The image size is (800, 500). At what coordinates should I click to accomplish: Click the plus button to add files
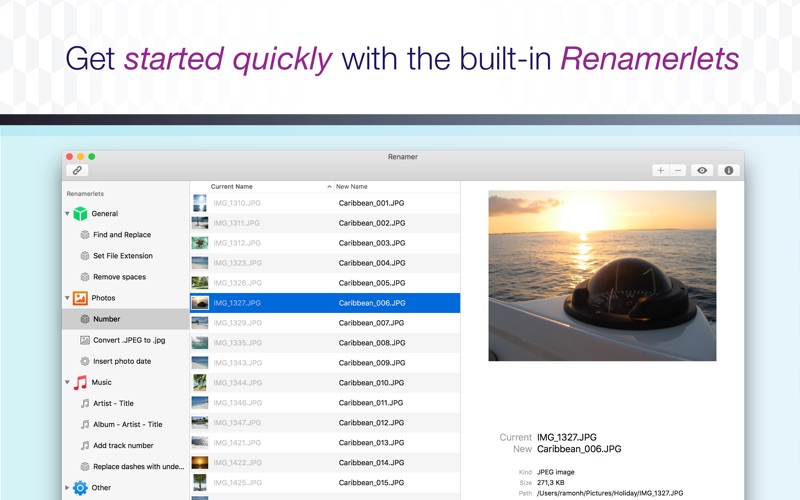tap(660, 170)
